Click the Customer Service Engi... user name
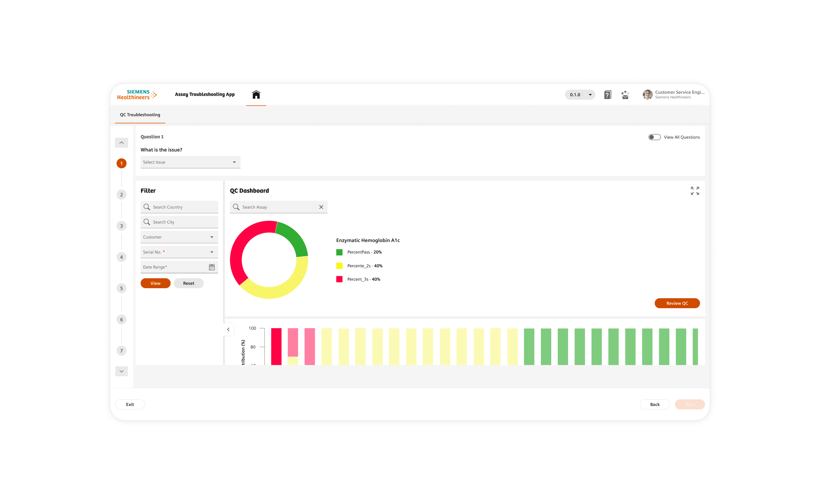820x504 pixels. click(x=680, y=92)
